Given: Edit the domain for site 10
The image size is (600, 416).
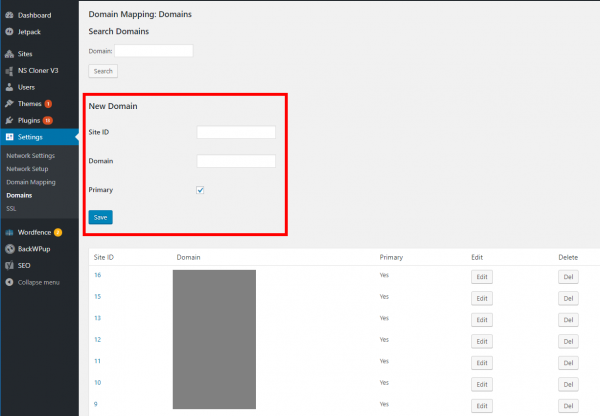Looking at the screenshot, I should [x=482, y=384].
